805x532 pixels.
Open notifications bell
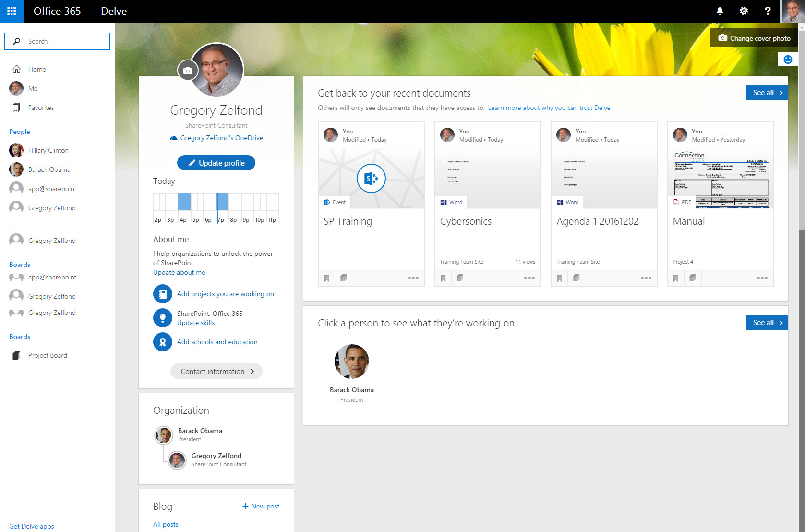[x=720, y=11]
